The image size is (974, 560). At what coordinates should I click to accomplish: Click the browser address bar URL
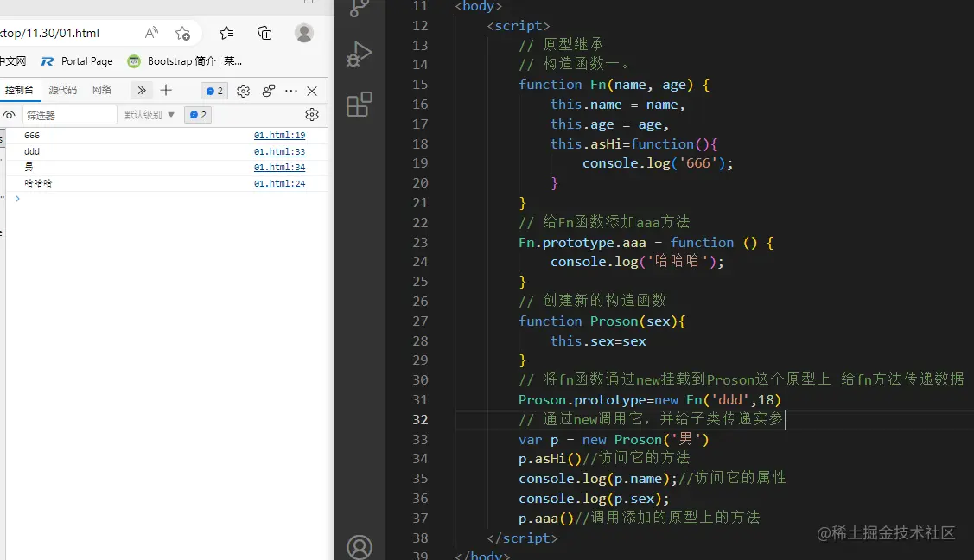[50, 33]
